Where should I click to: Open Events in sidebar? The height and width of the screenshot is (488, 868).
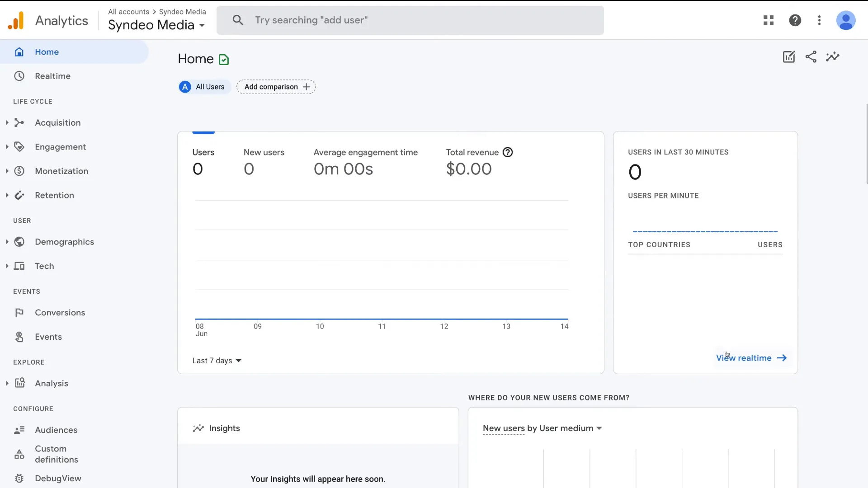(74, 337)
